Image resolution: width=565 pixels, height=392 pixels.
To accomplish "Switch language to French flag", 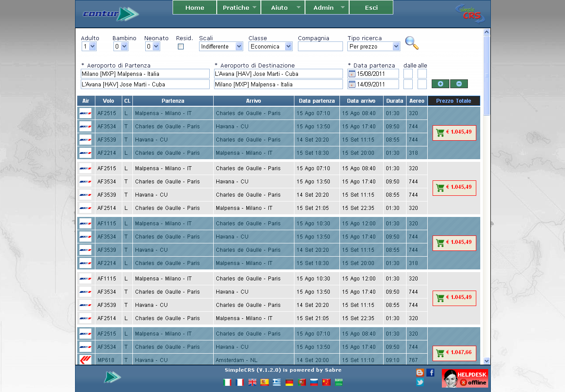I will (x=240, y=382).
